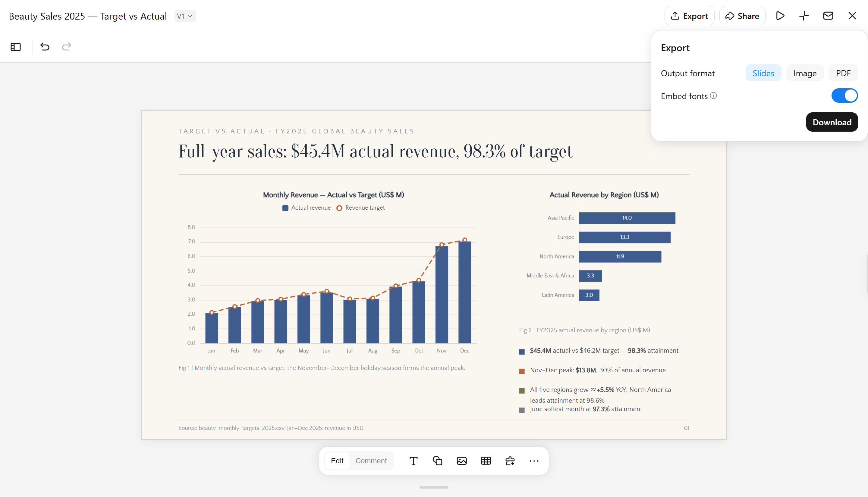Select the Shapes tool icon
This screenshot has width=868, height=497.
point(437,461)
